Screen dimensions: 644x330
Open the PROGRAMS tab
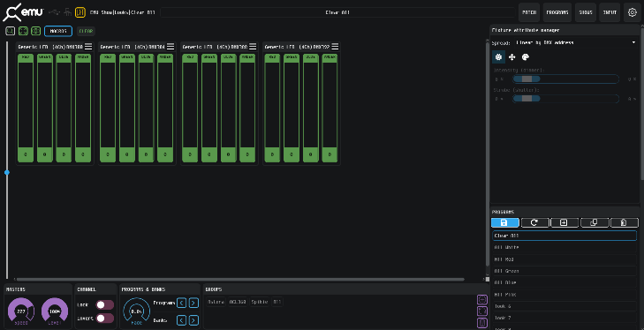(x=557, y=12)
